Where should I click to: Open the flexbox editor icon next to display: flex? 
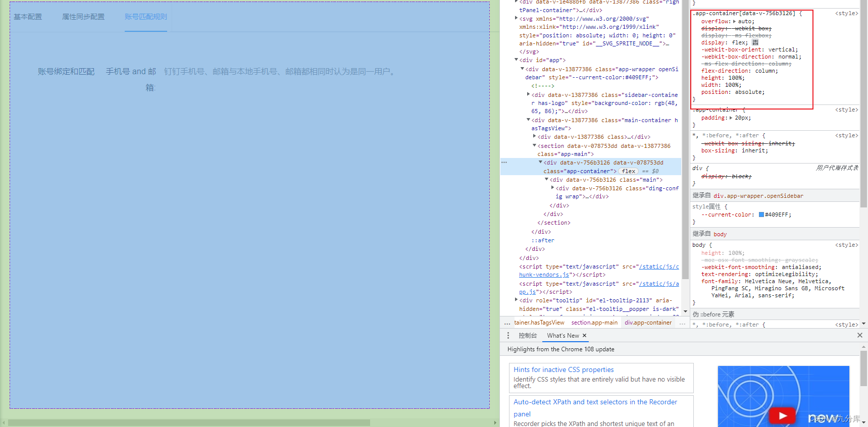pos(755,42)
